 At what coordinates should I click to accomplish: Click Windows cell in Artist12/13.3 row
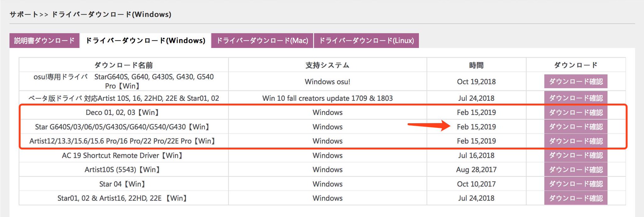327,141
